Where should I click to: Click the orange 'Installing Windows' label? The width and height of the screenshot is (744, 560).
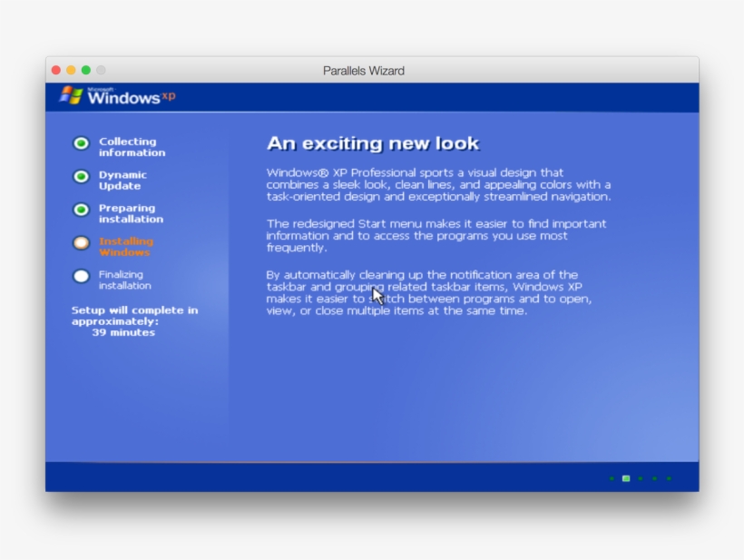pyautogui.click(x=126, y=247)
